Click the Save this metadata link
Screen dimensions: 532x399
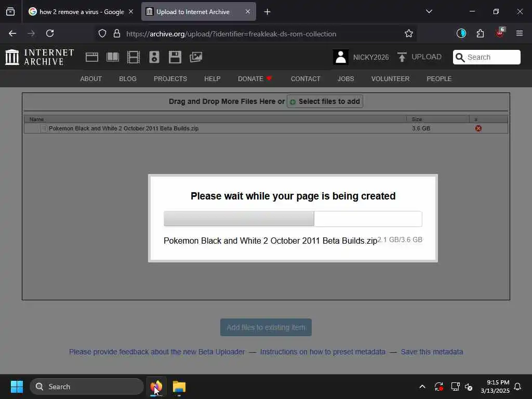tap(432, 352)
